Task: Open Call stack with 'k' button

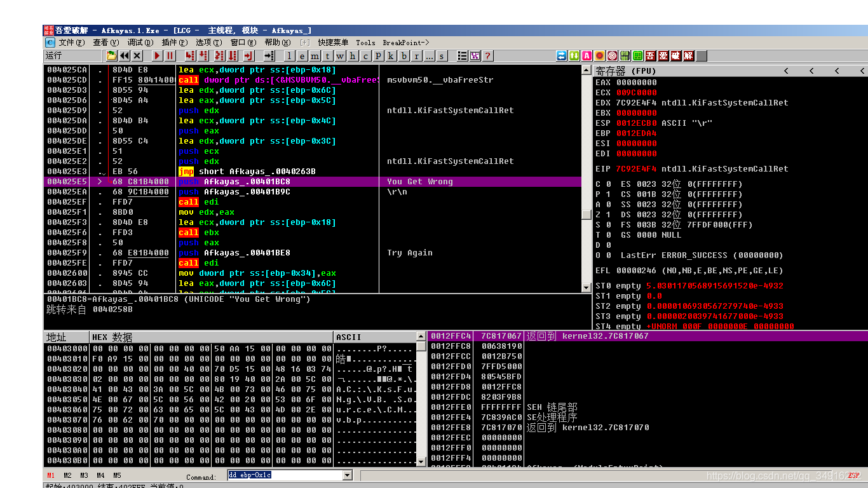Action: tap(390, 56)
